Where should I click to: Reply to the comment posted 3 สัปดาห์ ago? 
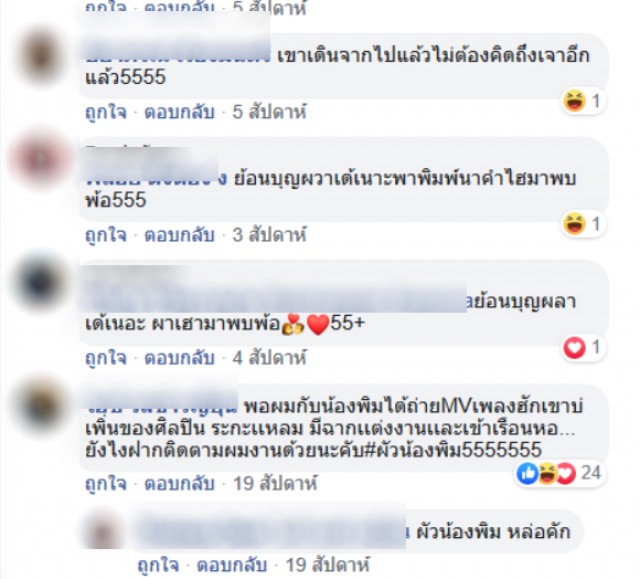180,235
